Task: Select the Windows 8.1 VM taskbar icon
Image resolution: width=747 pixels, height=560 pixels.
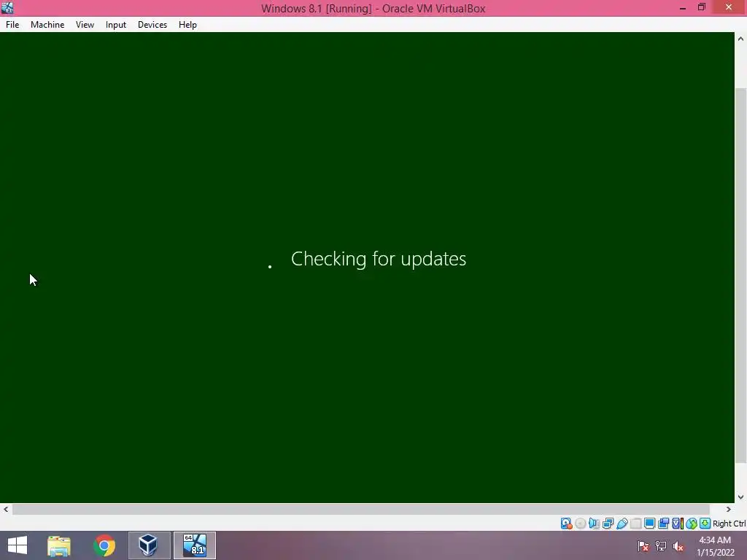Action: click(195, 545)
